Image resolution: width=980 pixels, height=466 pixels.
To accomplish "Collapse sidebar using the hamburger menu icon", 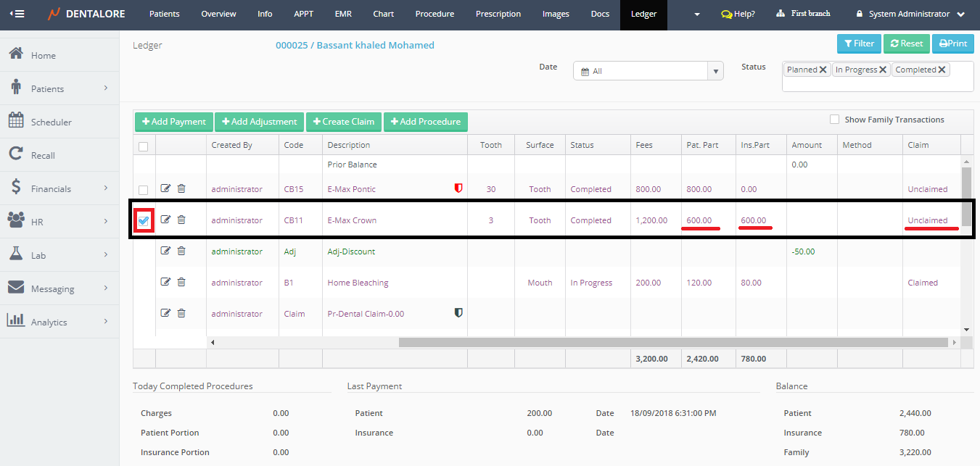I will click(16, 14).
